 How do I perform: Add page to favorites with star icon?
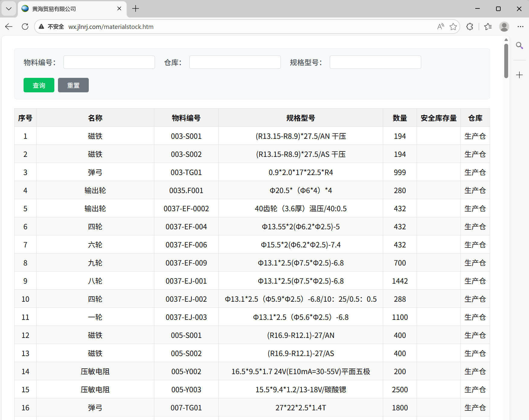pos(453,27)
